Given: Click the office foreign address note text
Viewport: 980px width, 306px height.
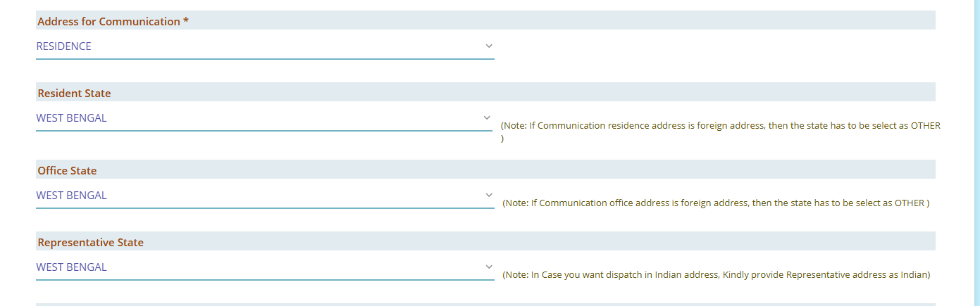Looking at the screenshot, I should click(x=716, y=203).
